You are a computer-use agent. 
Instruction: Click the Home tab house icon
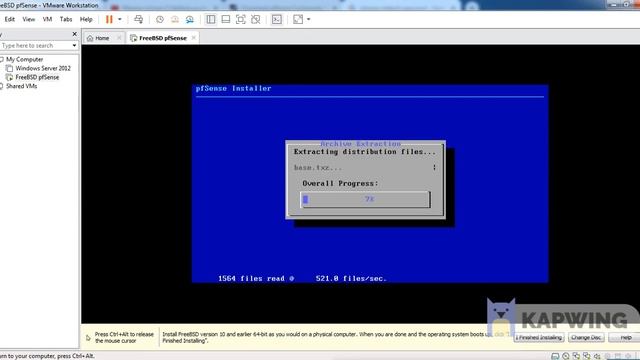tap(90, 38)
